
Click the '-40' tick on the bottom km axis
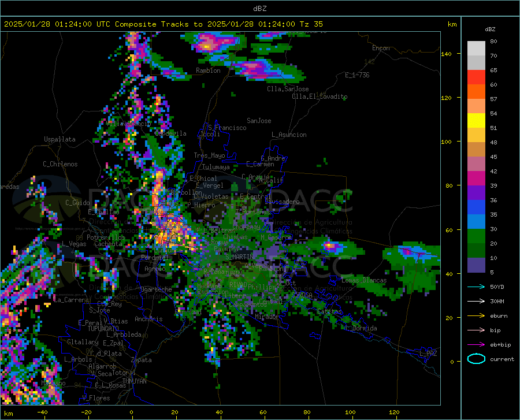(x=42, y=412)
